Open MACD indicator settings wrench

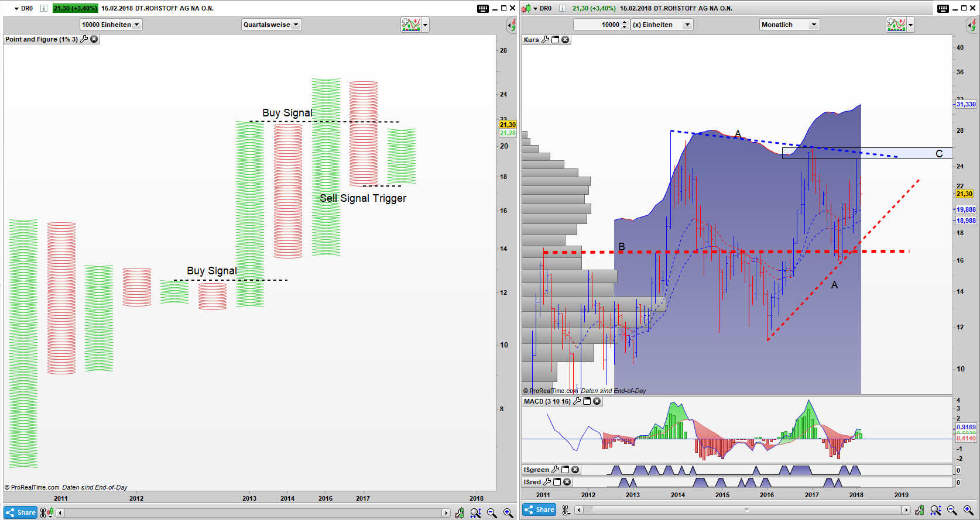tap(577, 401)
